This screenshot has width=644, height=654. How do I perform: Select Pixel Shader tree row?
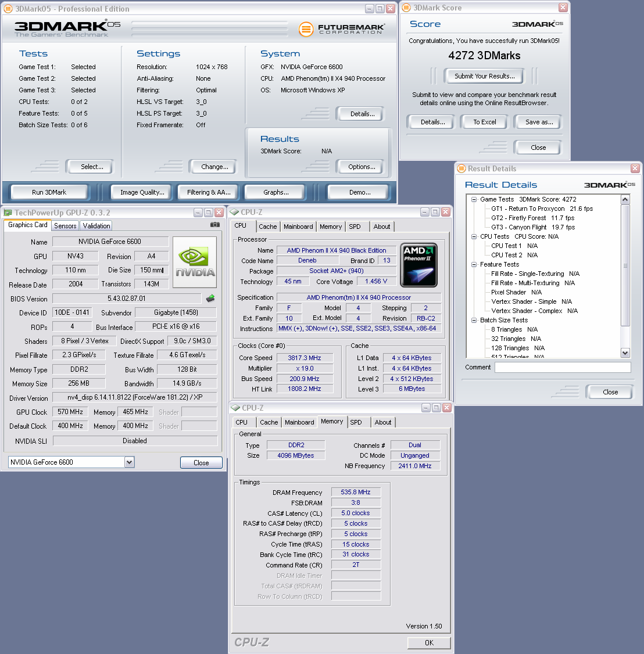coord(516,292)
